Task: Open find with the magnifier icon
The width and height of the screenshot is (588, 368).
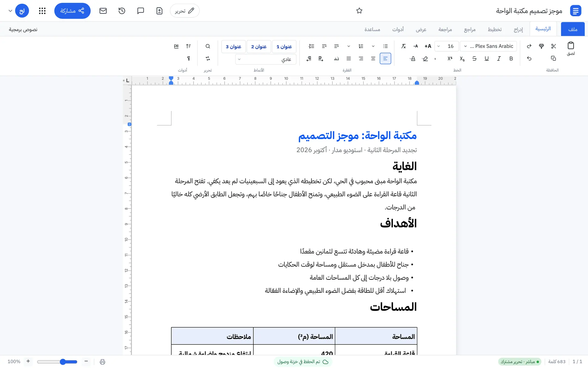Action: pyautogui.click(x=208, y=46)
